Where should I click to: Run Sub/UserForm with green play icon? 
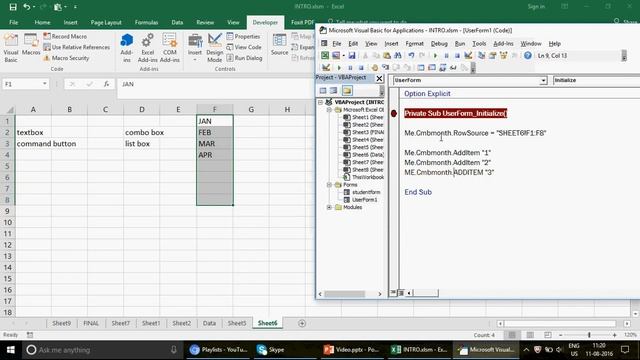pos(435,56)
